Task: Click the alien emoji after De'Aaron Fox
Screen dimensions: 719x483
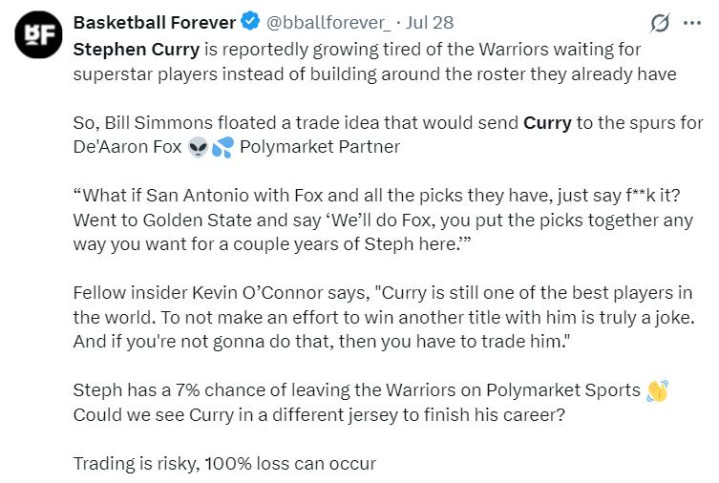Action: (x=198, y=147)
